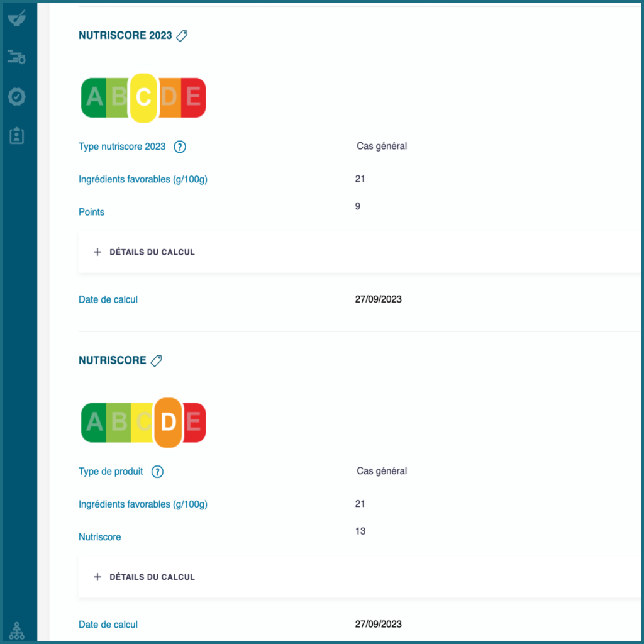Image resolution: width=644 pixels, height=644 pixels.
Task: Select the Nutriscore field label above score 13
Action: (x=100, y=537)
